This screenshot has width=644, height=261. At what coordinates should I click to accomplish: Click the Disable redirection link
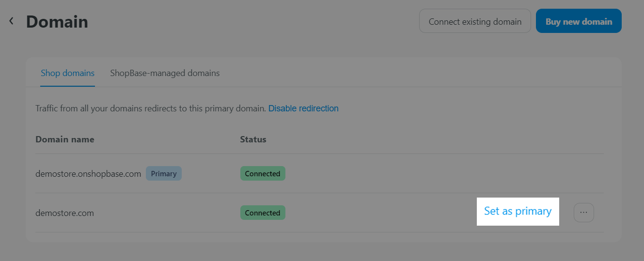coord(303,108)
